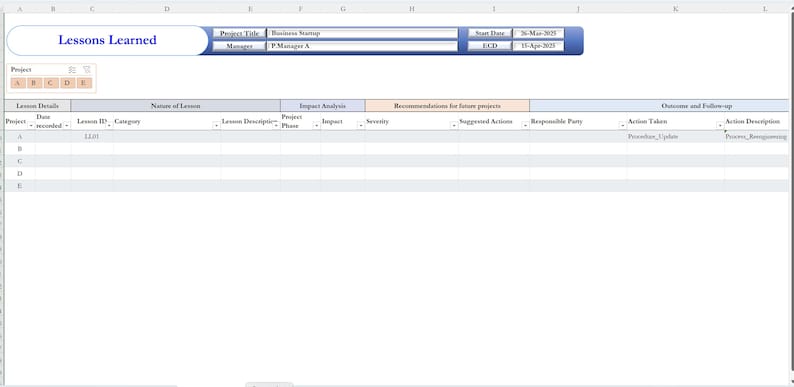Screen dimensions: 794x387
Task: Open the Date recorded filter dropdown
Action: click(x=67, y=126)
